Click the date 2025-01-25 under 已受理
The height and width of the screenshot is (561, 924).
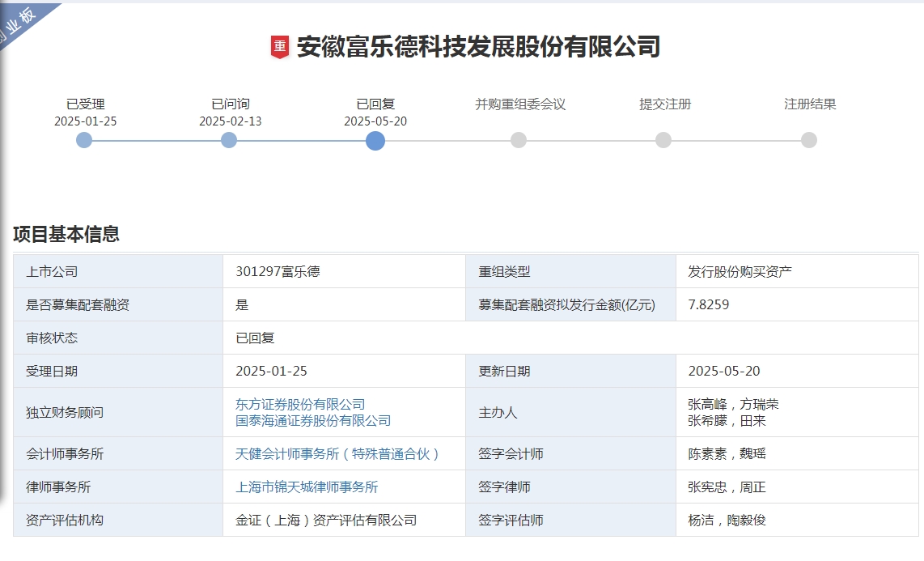coord(86,121)
